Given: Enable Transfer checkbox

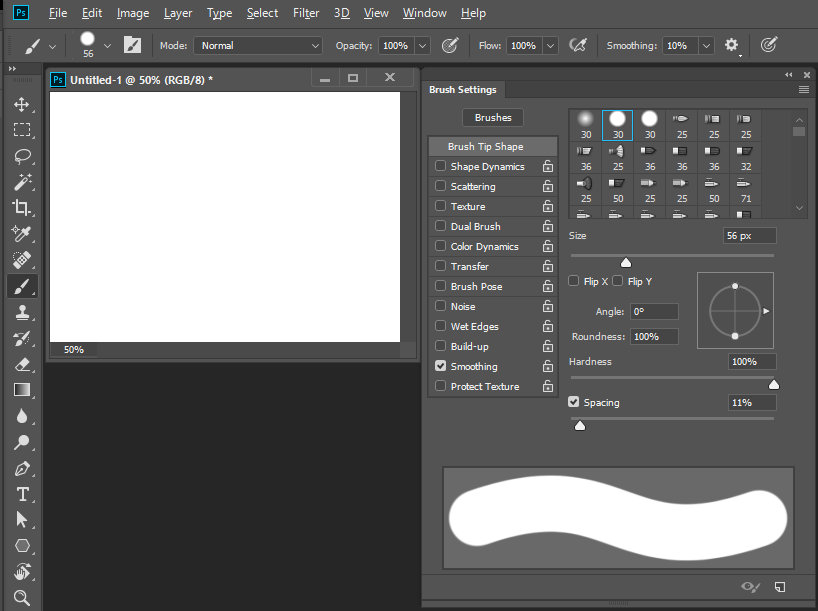Looking at the screenshot, I should [440, 266].
